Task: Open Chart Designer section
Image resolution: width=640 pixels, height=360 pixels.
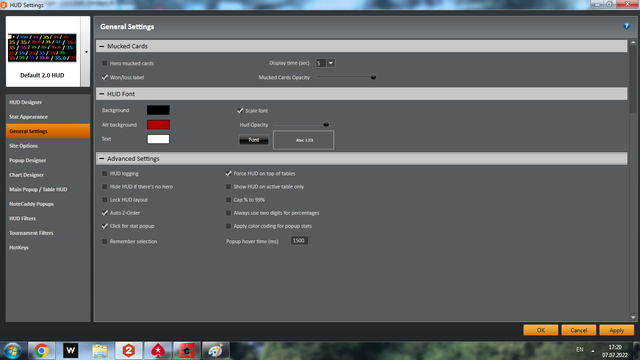Action: tap(48, 175)
